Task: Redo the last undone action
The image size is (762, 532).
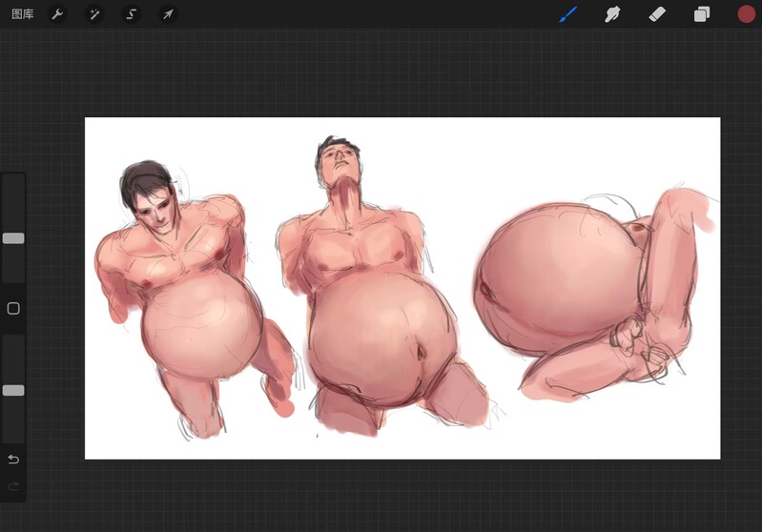Action: [13, 486]
